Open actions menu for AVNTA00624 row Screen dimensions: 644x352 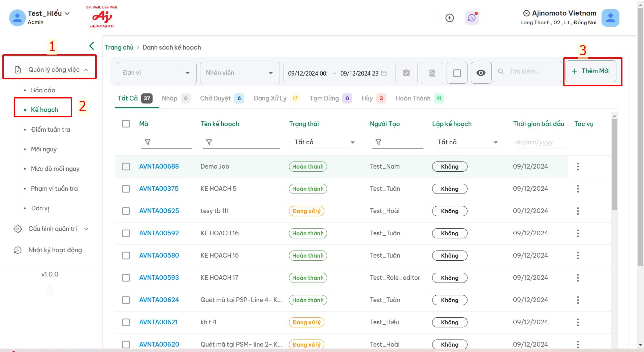[578, 300]
